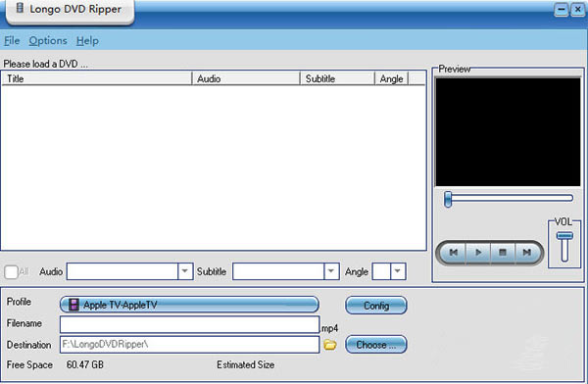
Task: Click the Choose... destination button
Action: (x=376, y=345)
